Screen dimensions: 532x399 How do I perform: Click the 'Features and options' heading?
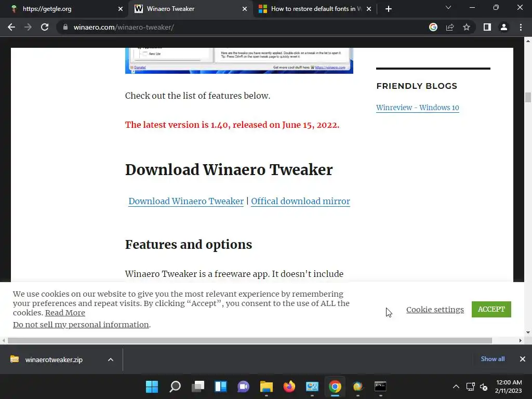tap(189, 245)
